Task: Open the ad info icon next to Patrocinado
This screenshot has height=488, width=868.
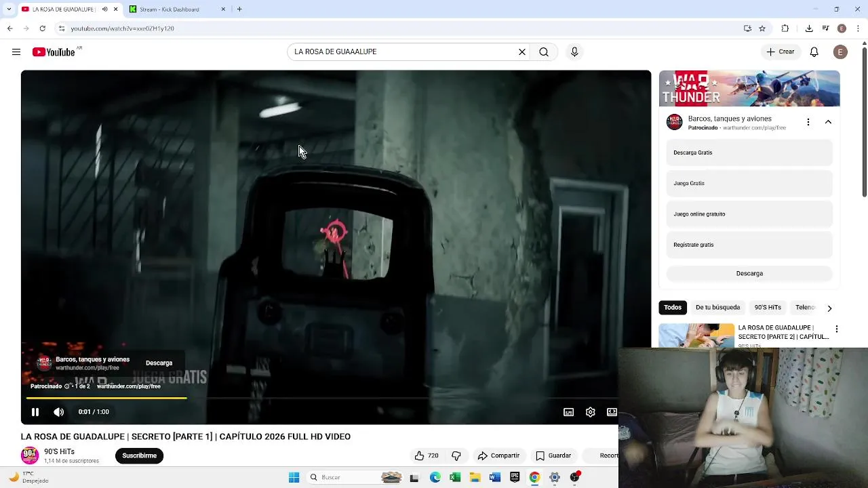Action: [x=67, y=386]
